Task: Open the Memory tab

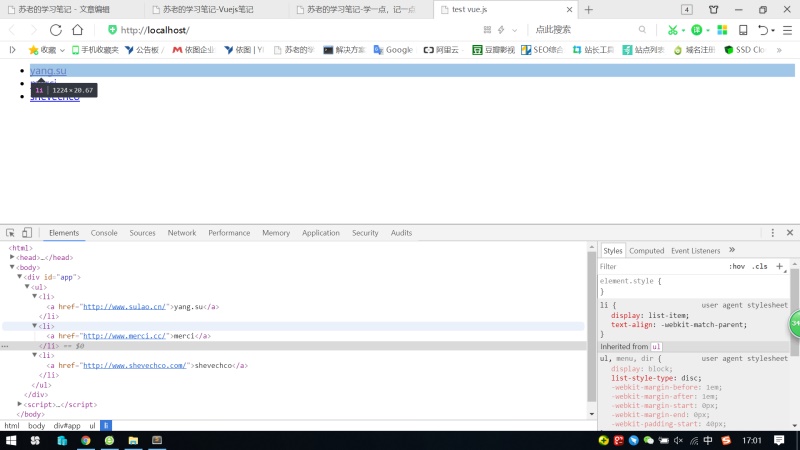Action: (x=276, y=233)
